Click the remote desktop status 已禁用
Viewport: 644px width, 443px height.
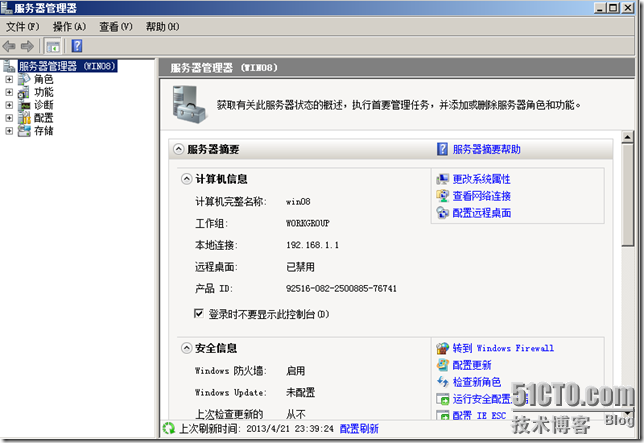[x=300, y=267]
